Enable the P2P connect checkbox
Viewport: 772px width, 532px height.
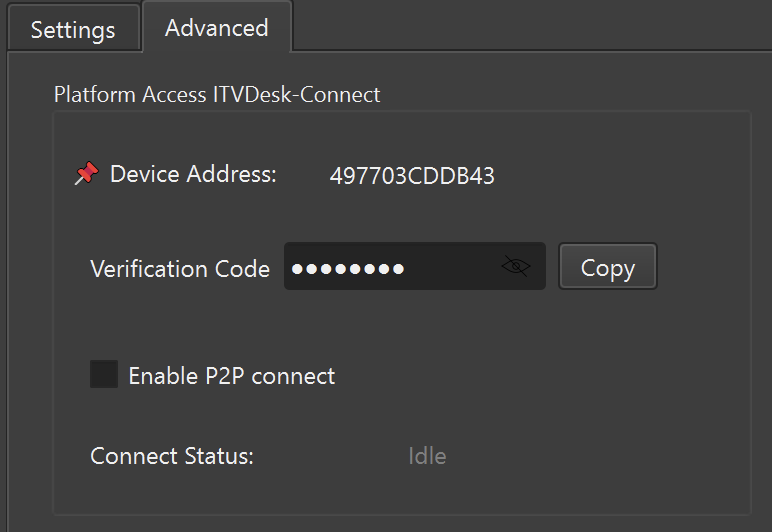(x=104, y=375)
